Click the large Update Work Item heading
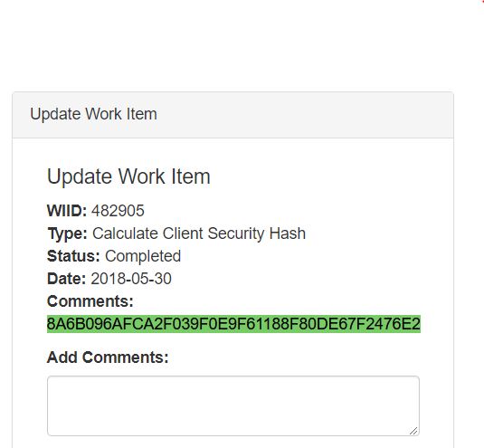This screenshot has height=448, width=484. coord(128,176)
